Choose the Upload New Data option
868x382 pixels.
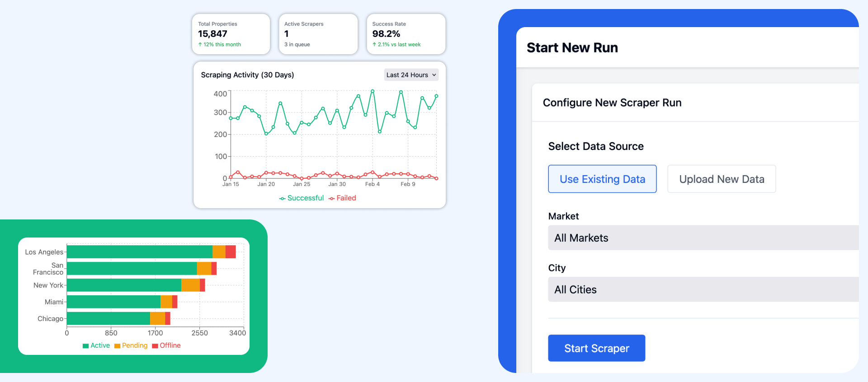click(x=722, y=179)
